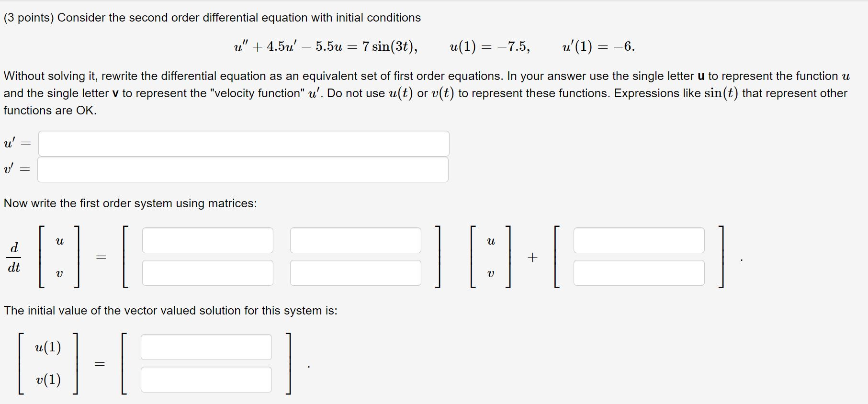
Task: Click the 'Now write the first order system' heading
Action: pos(130,203)
